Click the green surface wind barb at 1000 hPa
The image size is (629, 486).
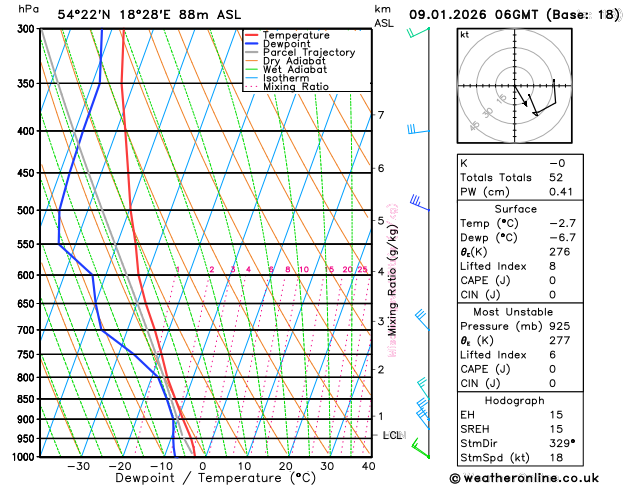coord(420,448)
